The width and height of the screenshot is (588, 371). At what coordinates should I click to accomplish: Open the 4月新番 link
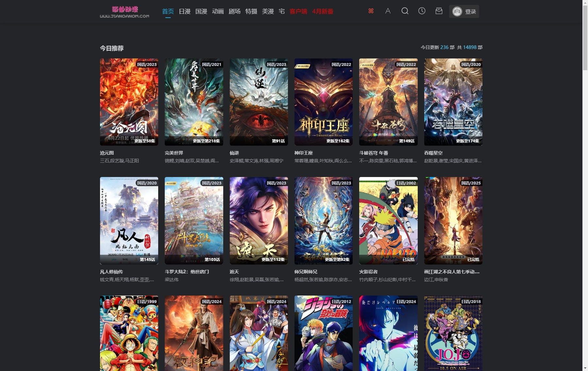pyautogui.click(x=322, y=11)
